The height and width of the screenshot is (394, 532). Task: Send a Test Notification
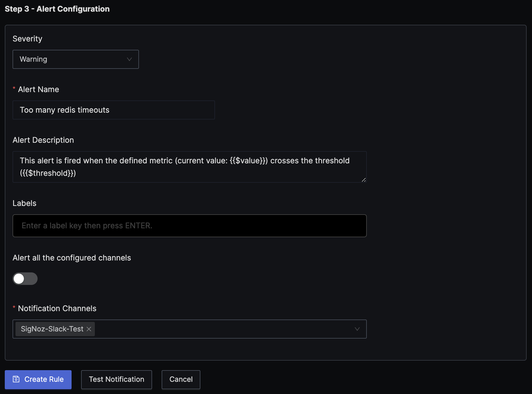point(117,379)
